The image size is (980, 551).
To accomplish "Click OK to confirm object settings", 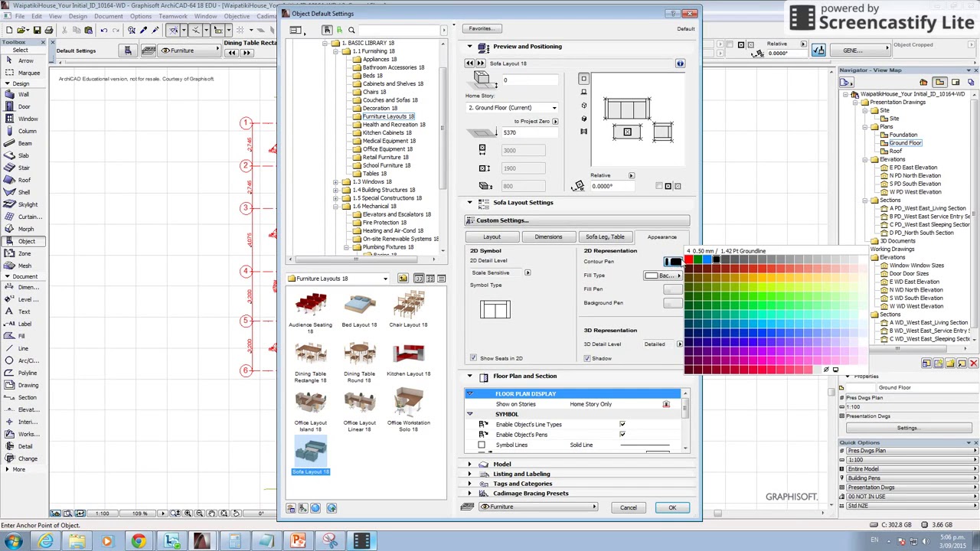I will coord(672,507).
